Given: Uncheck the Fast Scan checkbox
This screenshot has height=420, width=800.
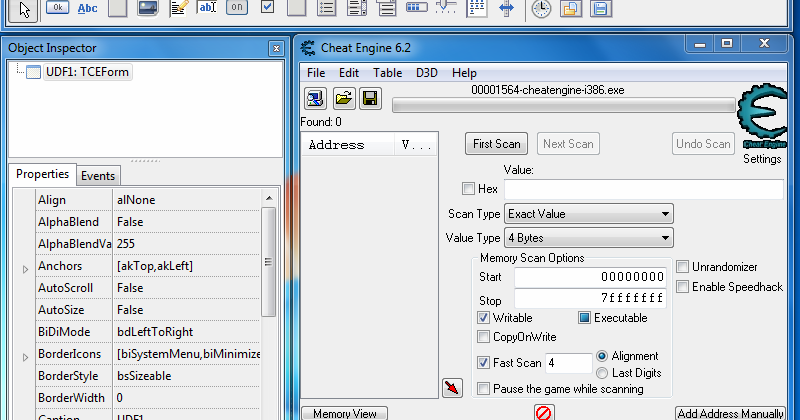Looking at the screenshot, I should (x=483, y=363).
